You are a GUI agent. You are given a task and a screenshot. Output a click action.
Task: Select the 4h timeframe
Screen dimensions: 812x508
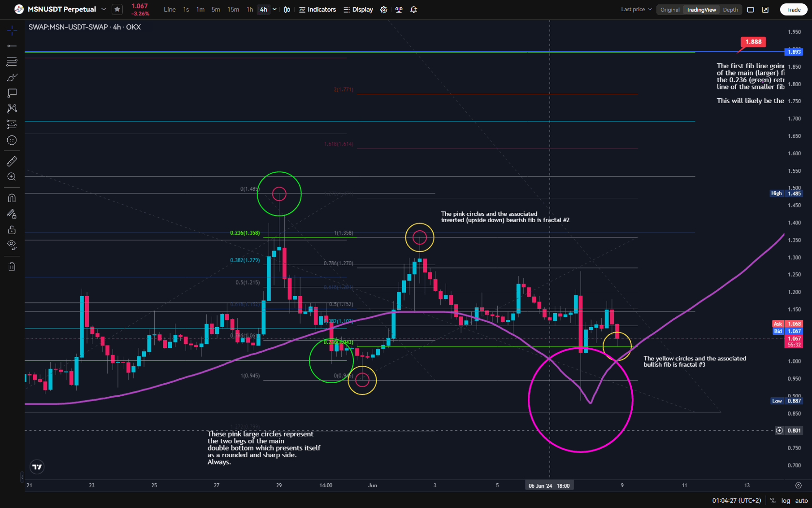263,10
